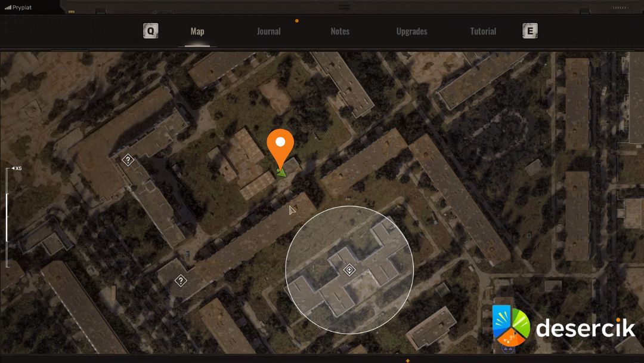Click the question mark marker on the lower-left building
The height and width of the screenshot is (363, 644).
(x=181, y=280)
